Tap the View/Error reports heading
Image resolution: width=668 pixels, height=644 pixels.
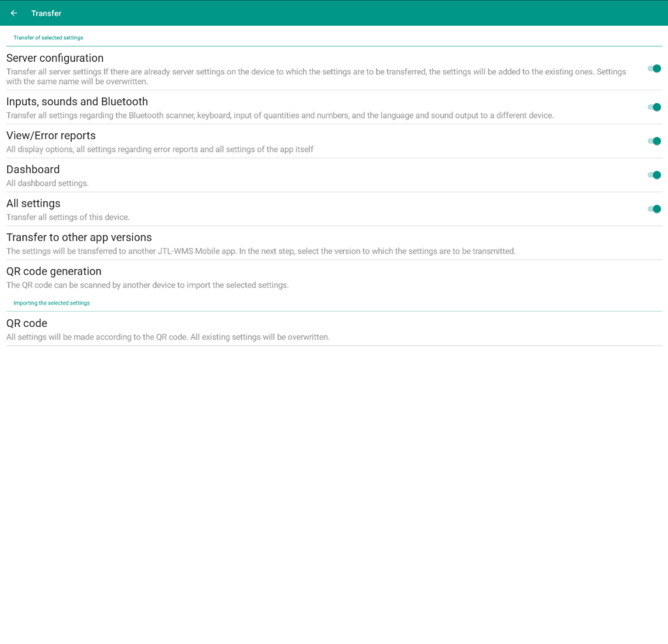[51, 136]
